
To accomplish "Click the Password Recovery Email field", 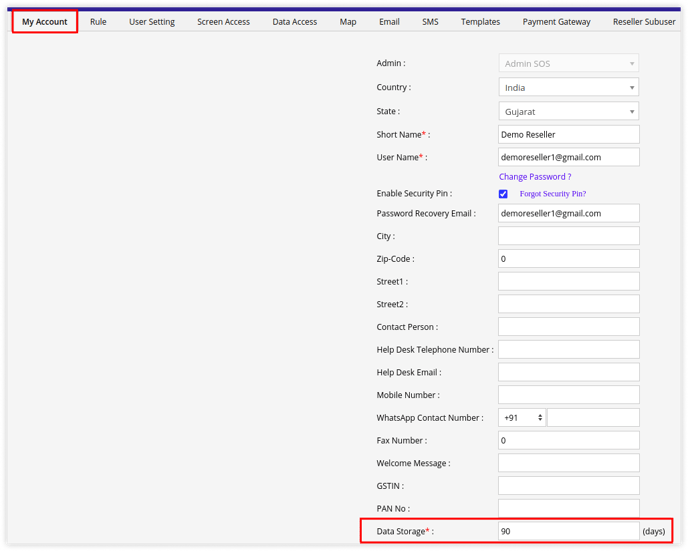I will pyautogui.click(x=568, y=213).
